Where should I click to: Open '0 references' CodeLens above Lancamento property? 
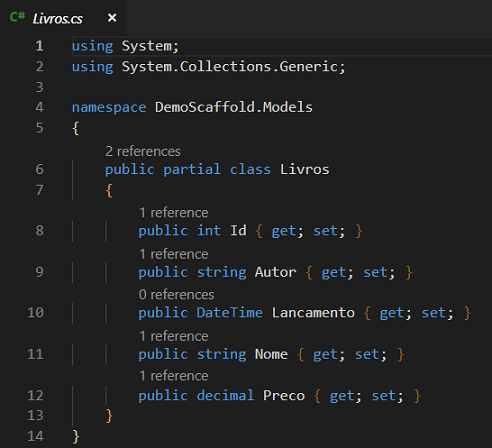176,295
